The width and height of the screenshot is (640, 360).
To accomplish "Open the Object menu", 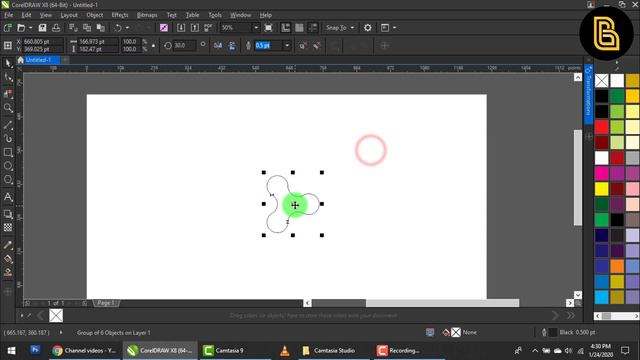I will (x=95, y=15).
